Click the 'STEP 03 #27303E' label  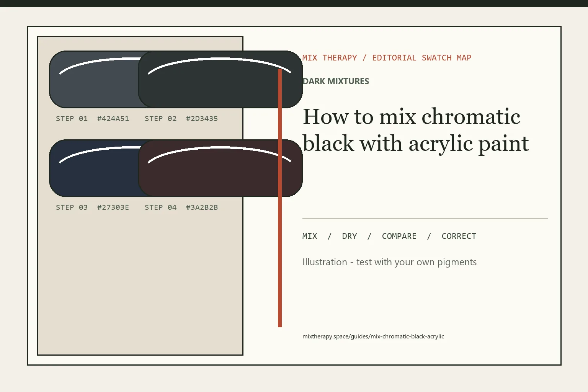pos(92,207)
